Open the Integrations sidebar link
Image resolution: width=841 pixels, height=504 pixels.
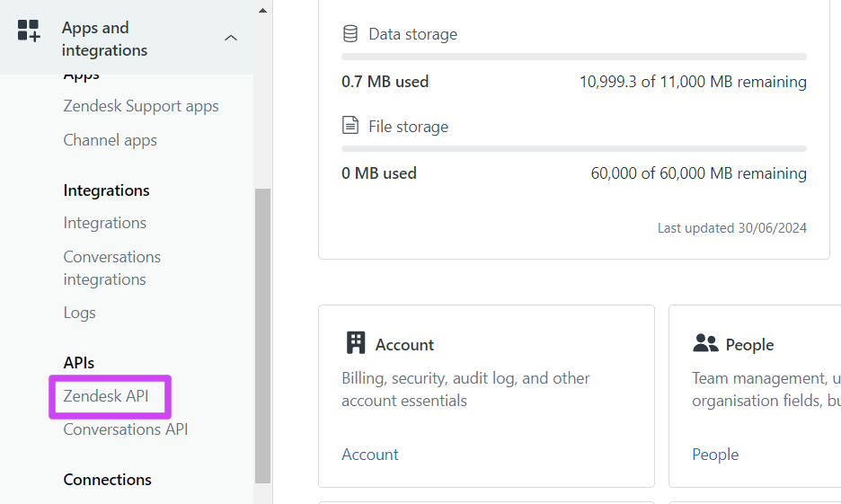point(104,223)
